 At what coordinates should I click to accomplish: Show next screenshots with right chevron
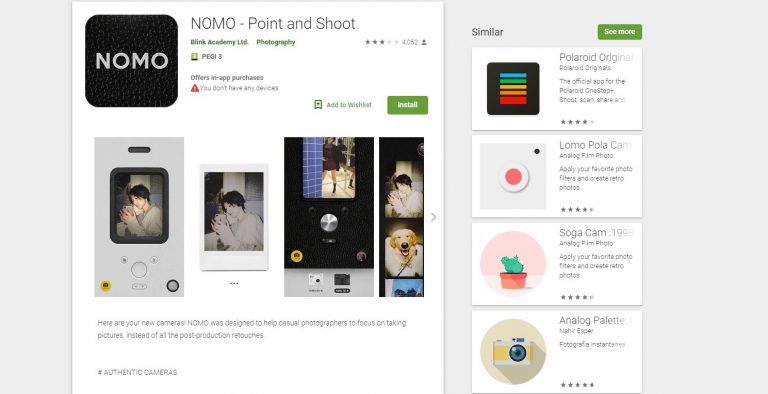coord(433,217)
